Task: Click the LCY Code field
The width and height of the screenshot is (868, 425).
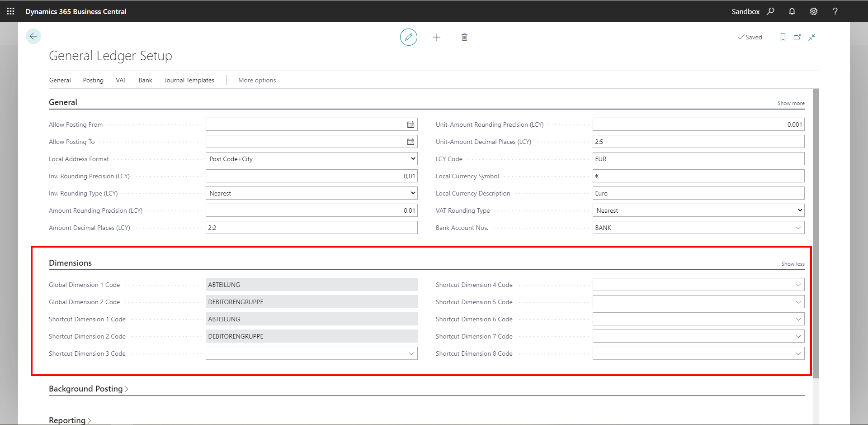Action: point(698,159)
